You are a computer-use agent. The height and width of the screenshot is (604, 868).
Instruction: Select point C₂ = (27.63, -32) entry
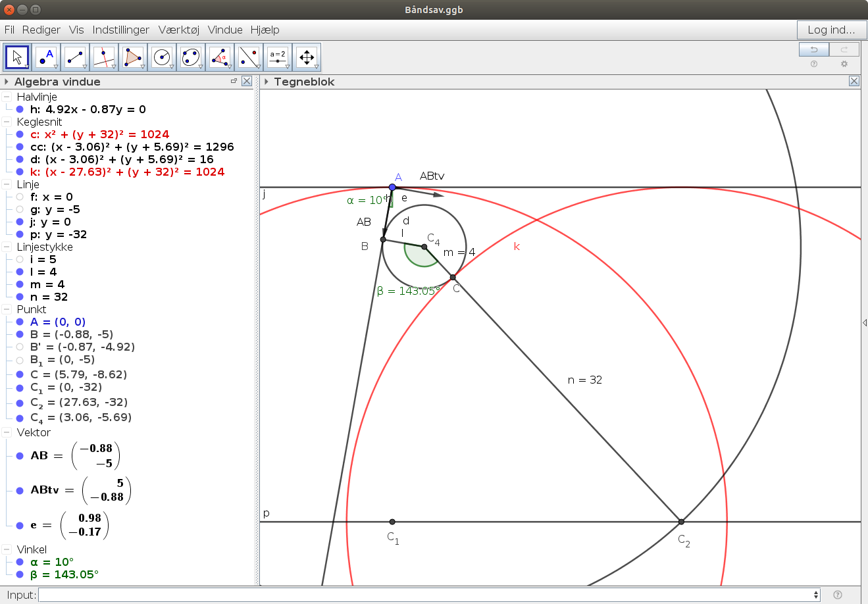[x=79, y=403]
